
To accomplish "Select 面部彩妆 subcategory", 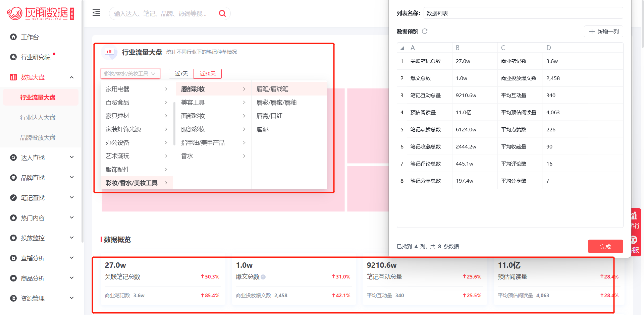I will [214, 116].
